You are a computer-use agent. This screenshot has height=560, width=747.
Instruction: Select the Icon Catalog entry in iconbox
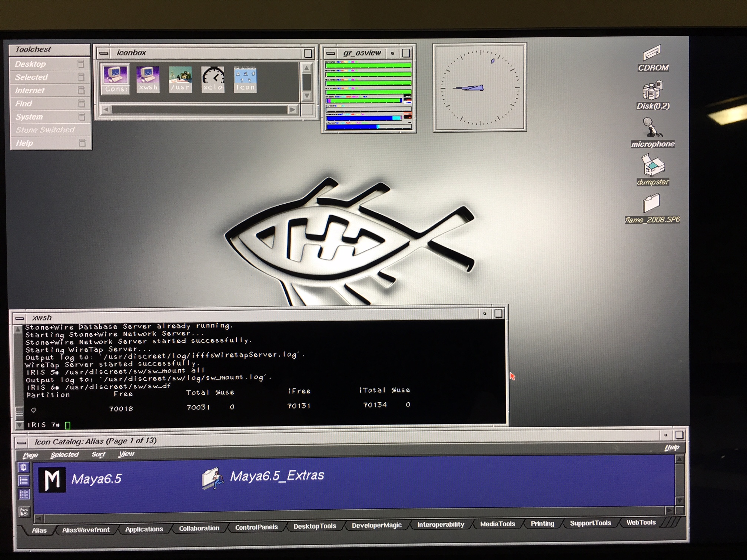pyautogui.click(x=245, y=79)
